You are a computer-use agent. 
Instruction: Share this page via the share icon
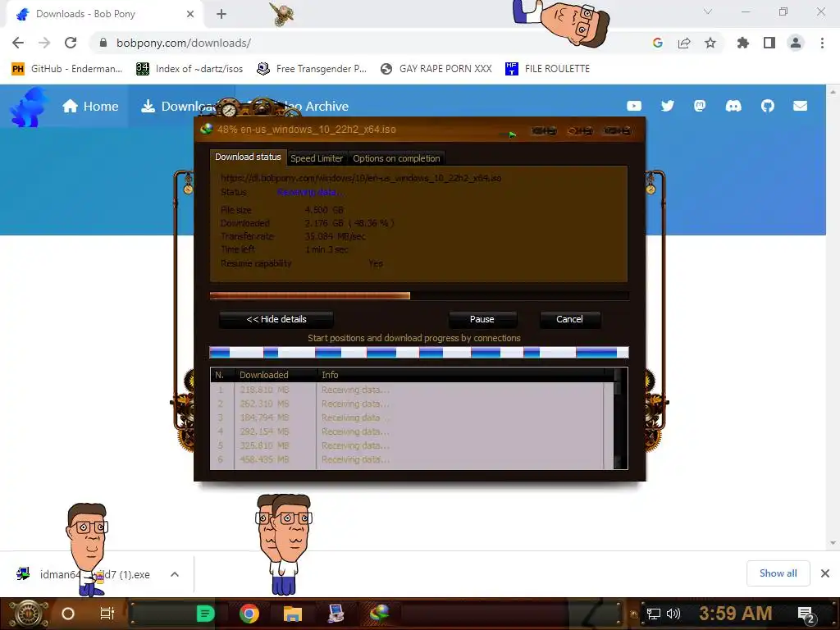tap(684, 43)
